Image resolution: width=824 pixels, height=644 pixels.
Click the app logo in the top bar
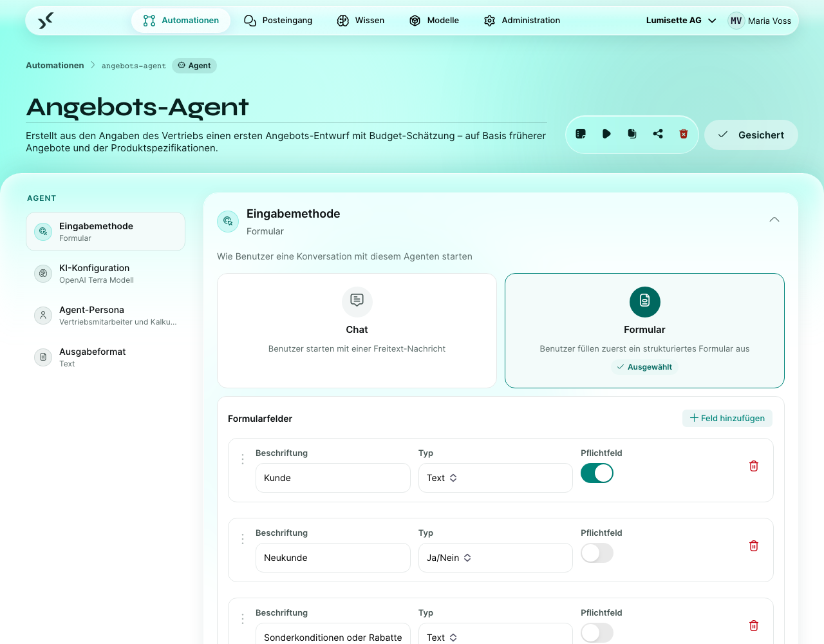[x=45, y=21]
